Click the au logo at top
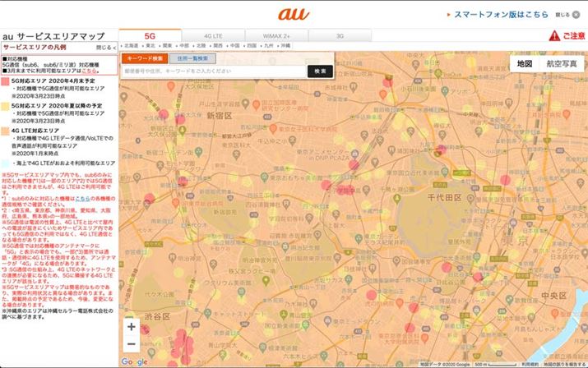 pos(293,14)
